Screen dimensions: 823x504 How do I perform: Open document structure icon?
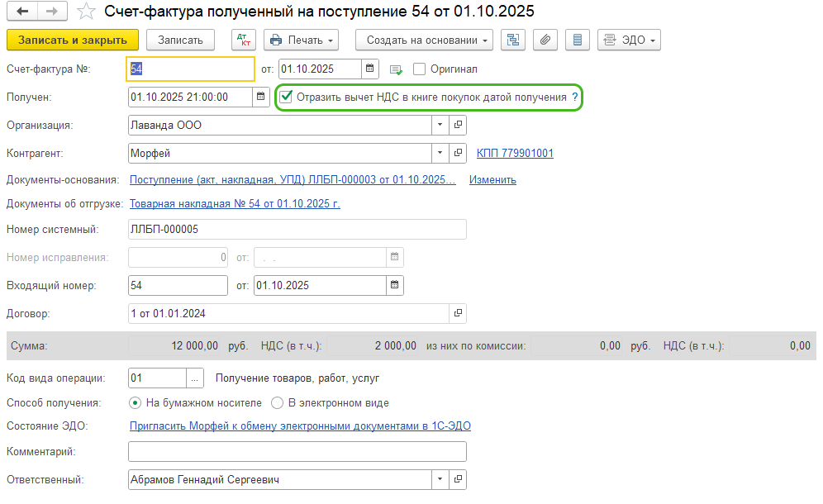coord(513,40)
